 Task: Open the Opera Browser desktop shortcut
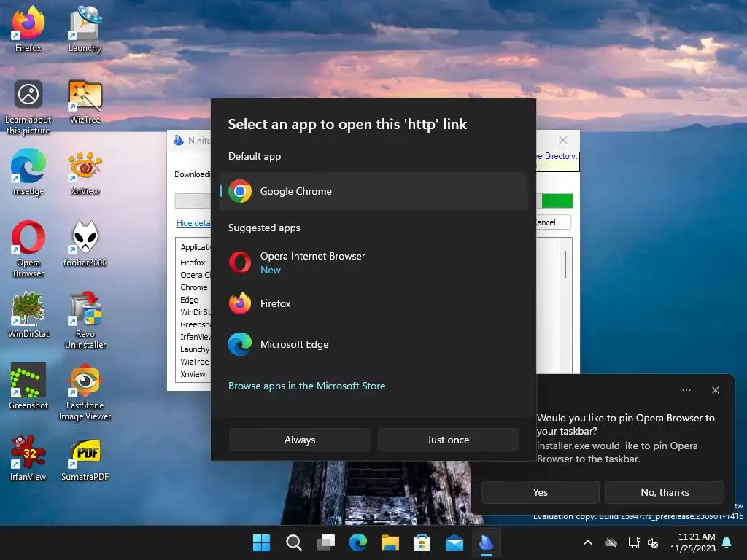28,249
